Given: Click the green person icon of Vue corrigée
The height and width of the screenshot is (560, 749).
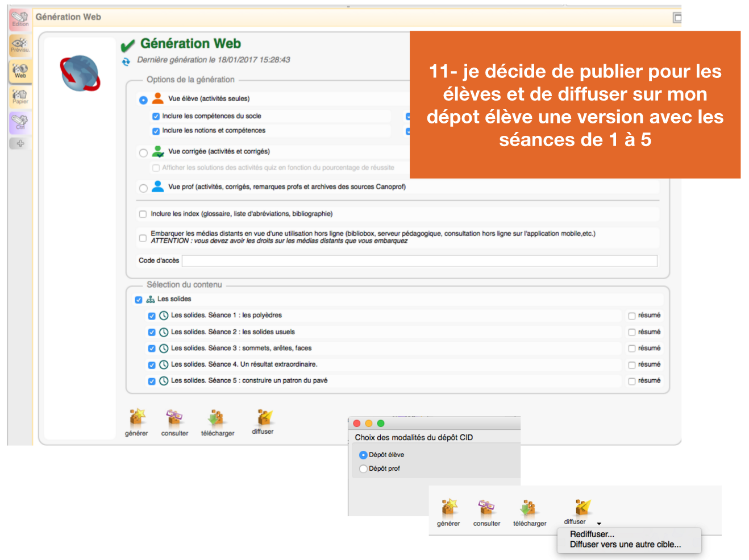Looking at the screenshot, I should [x=158, y=151].
